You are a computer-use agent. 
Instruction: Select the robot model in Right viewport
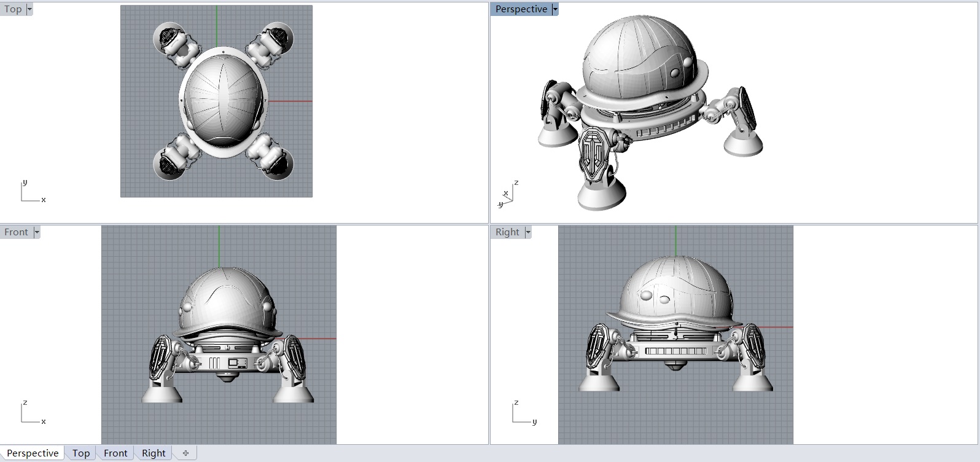(x=675, y=323)
